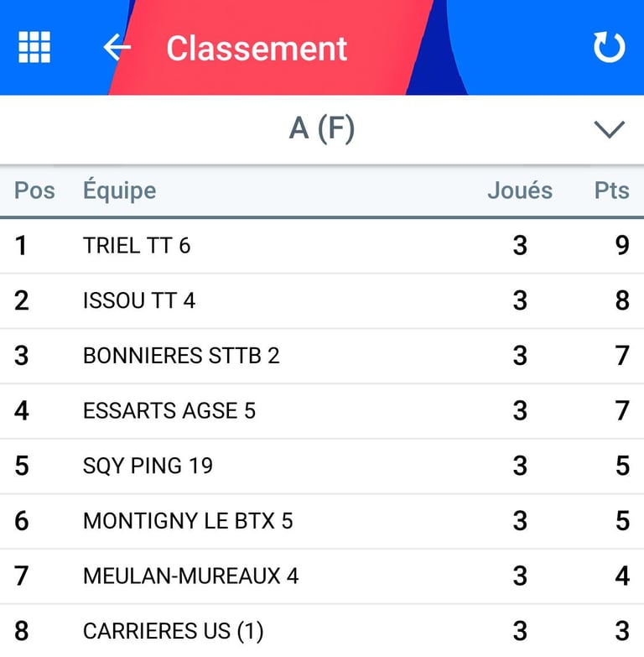Sort by the Joués column header

pos(520,190)
